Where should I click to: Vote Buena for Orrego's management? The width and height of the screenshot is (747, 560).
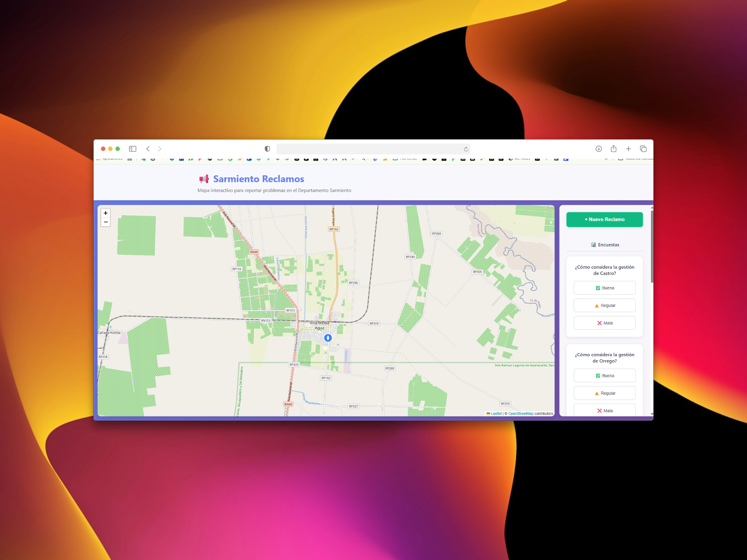(605, 376)
